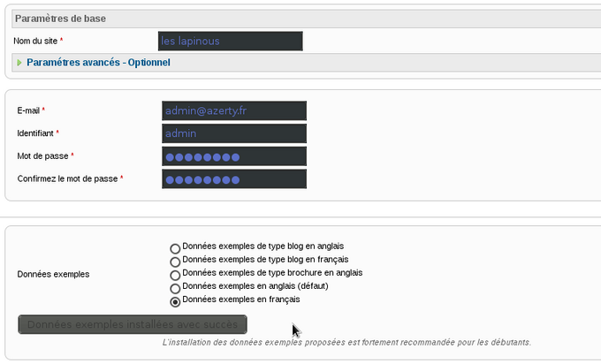The image size is (601, 364).
Task: Click the Identifiant label
Action: tap(35, 133)
